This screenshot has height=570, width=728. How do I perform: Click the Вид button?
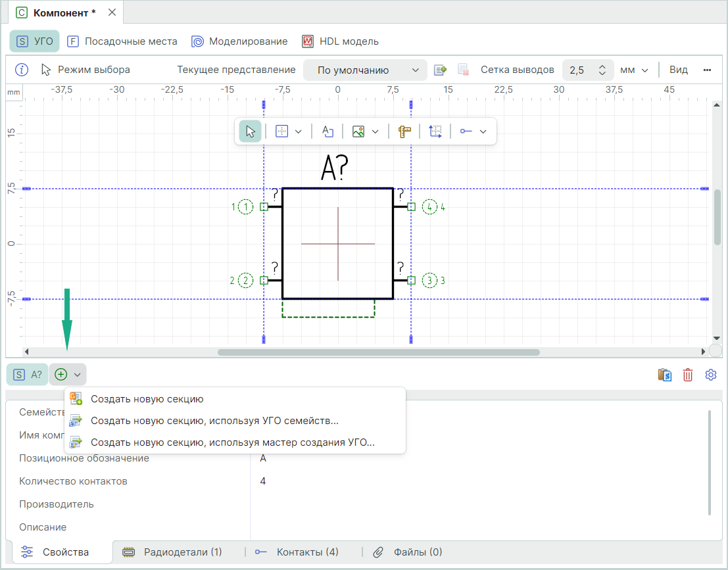coord(678,70)
